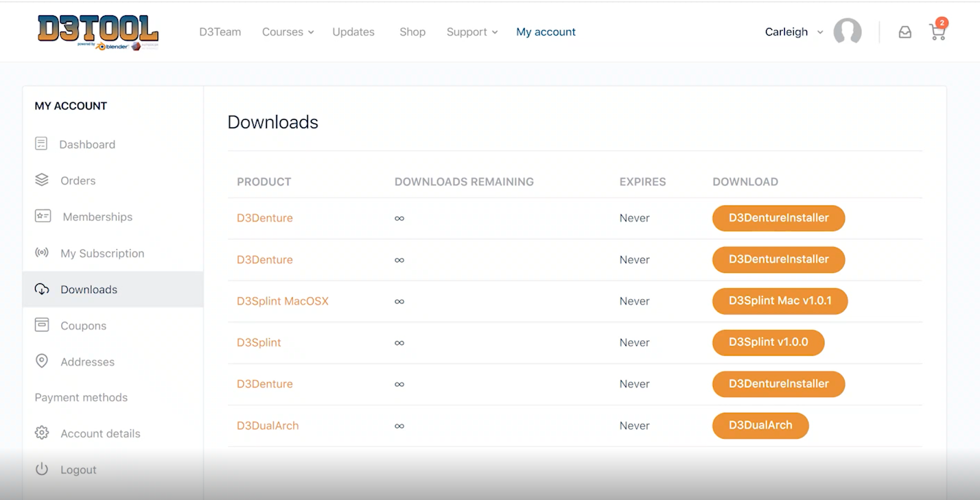The image size is (980, 500).
Task: Open the shopping cart icon
Action: (937, 32)
